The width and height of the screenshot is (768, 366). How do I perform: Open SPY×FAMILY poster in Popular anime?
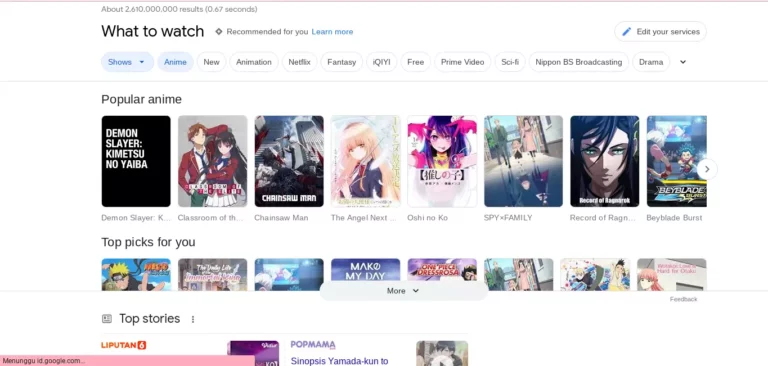(x=523, y=161)
